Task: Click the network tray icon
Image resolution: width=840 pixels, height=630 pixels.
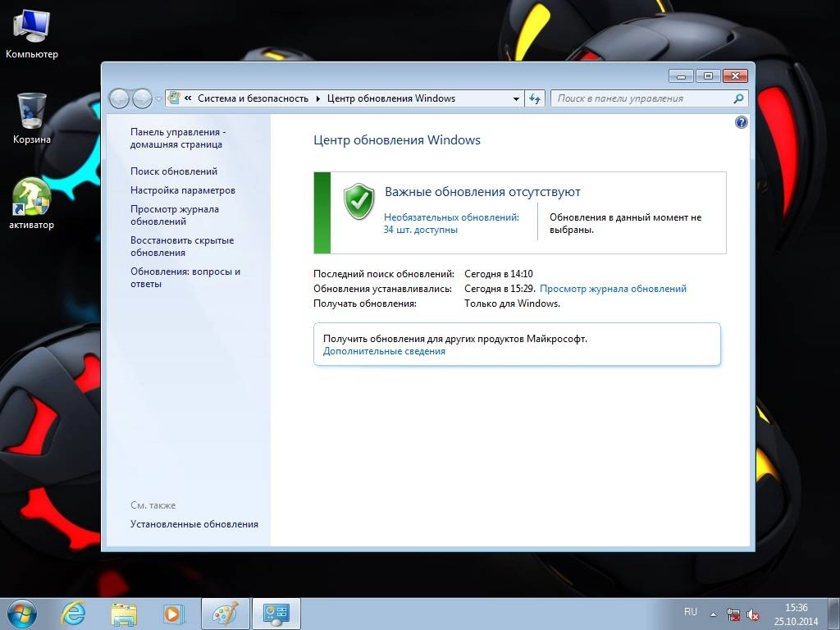Action: (733, 614)
